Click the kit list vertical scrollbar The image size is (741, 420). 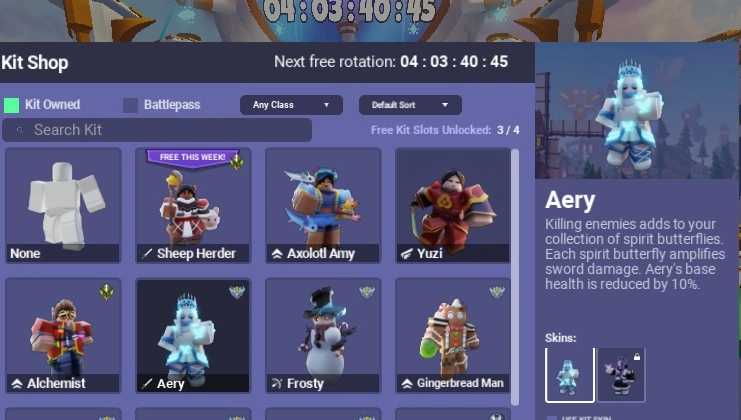click(x=515, y=276)
